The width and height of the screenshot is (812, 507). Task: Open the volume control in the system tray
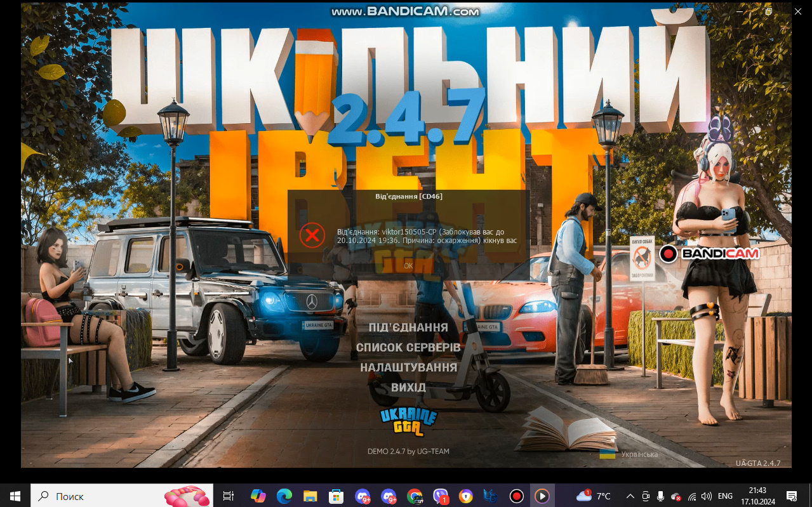pyautogui.click(x=707, y=496)
